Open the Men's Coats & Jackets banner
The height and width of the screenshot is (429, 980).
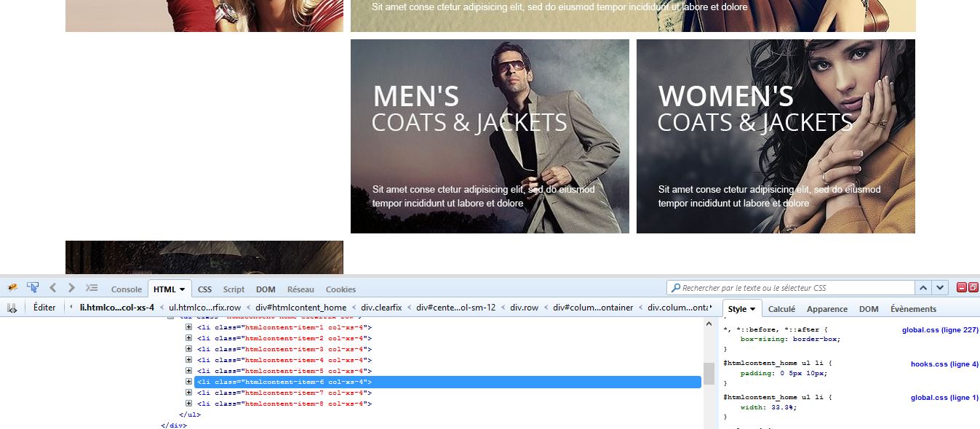coord(490,136)
